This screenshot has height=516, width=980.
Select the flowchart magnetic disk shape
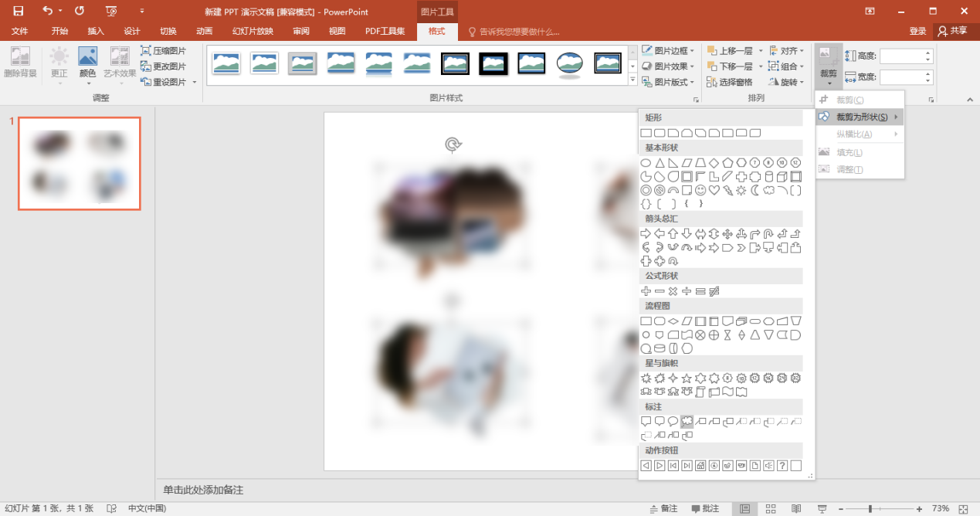(x=660, y=348)
